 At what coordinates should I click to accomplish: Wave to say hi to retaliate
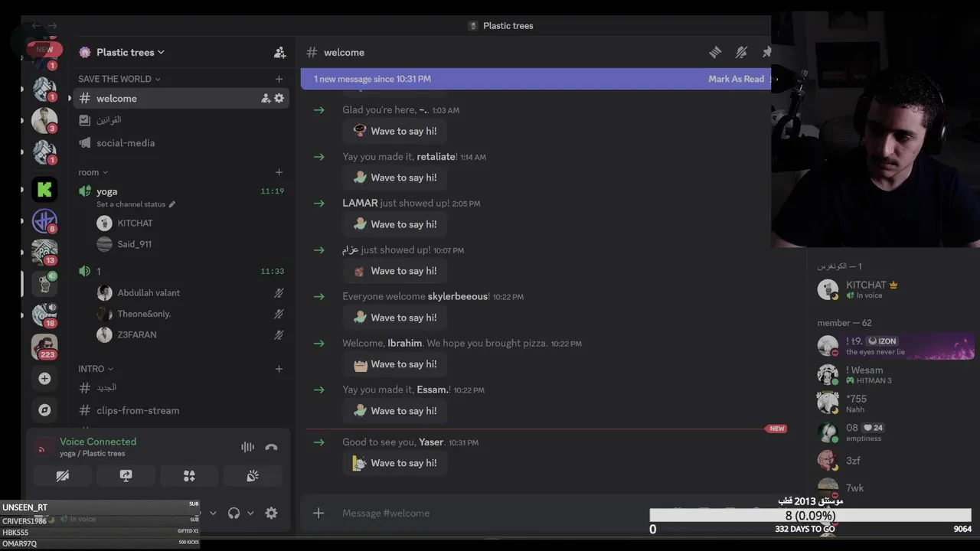tap(395, 178)
